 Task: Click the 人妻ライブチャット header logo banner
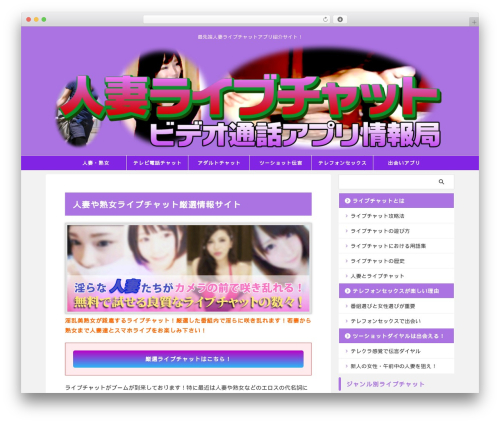click(248, 98)
